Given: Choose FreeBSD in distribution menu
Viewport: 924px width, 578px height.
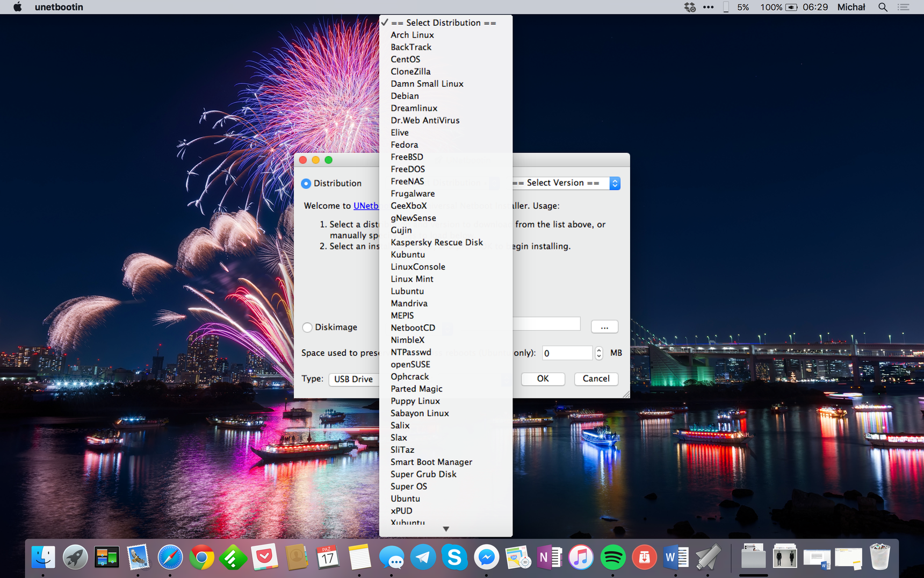Looking at the screenshot, I should click(x=446, y=157).
